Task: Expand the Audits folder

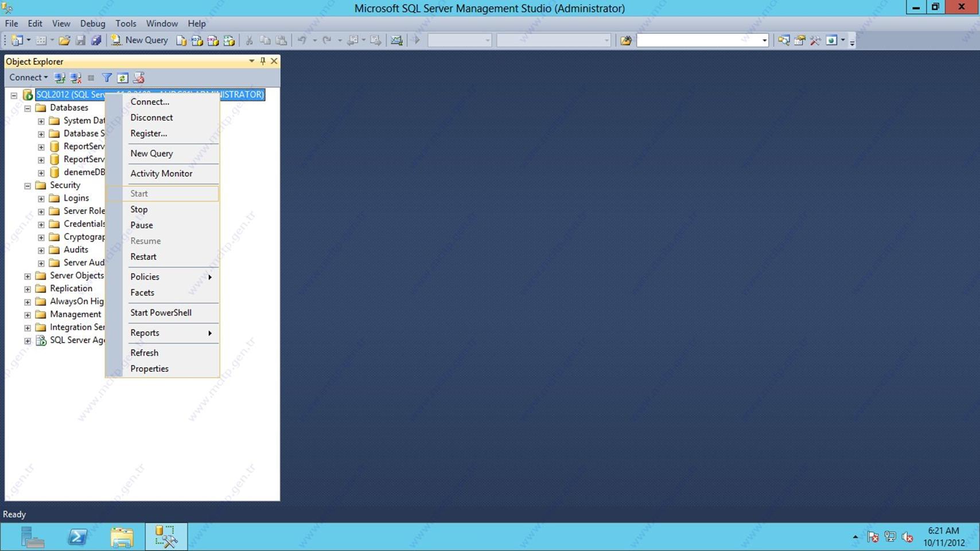Action: coord(41,250)
